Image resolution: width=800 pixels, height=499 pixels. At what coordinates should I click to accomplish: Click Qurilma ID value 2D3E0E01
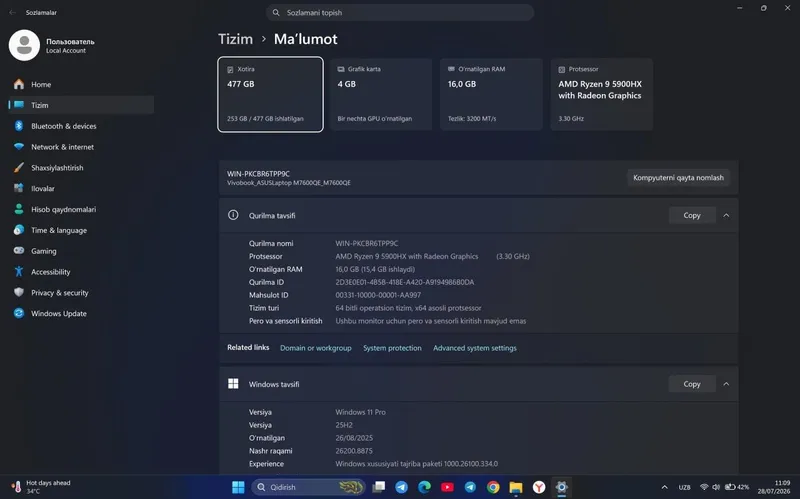coord(405,282)
